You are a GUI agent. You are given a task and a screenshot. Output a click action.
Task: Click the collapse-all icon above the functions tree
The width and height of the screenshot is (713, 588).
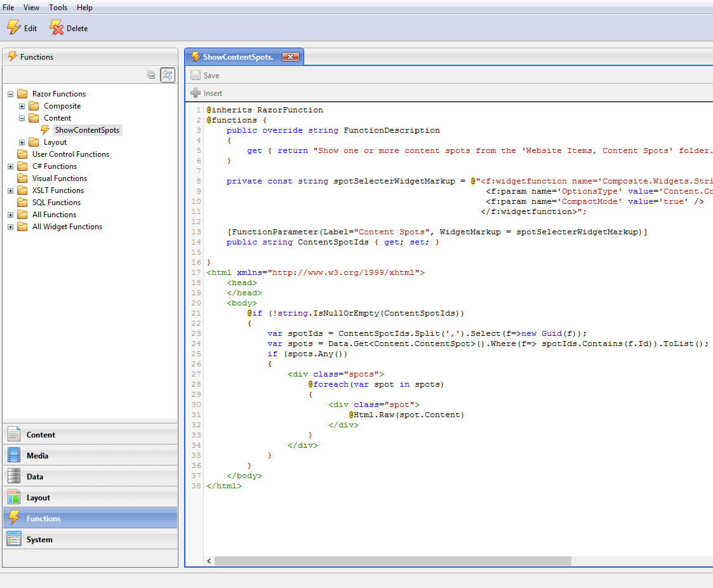[151, 74]
